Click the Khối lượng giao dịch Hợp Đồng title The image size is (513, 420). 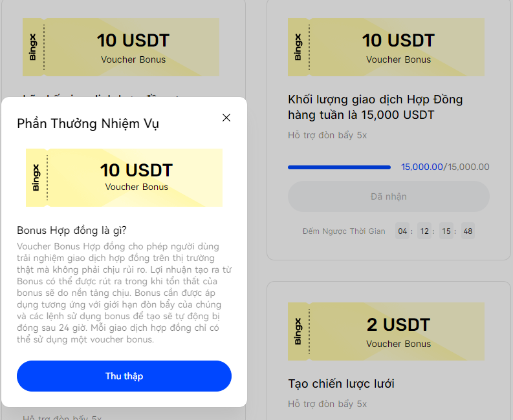pos(375,107)
